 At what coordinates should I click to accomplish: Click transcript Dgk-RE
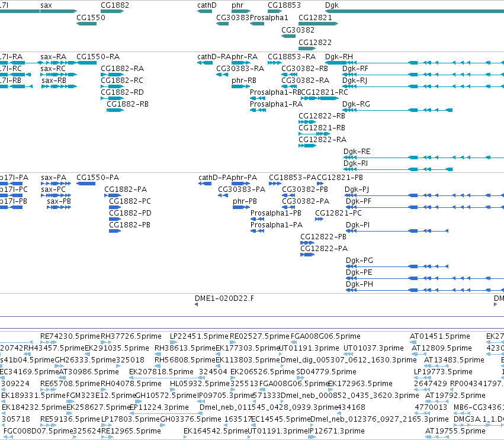click(357, 152)
